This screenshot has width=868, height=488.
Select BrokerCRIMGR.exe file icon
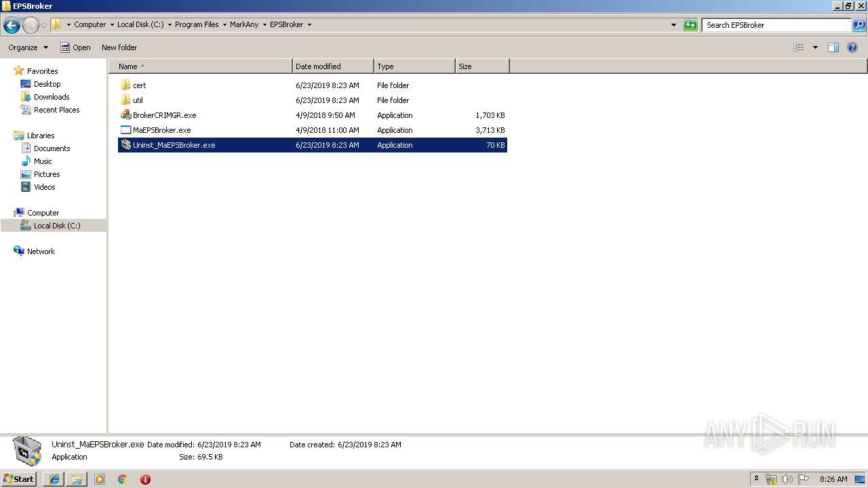pyautogui.click(x=125, y=115)
